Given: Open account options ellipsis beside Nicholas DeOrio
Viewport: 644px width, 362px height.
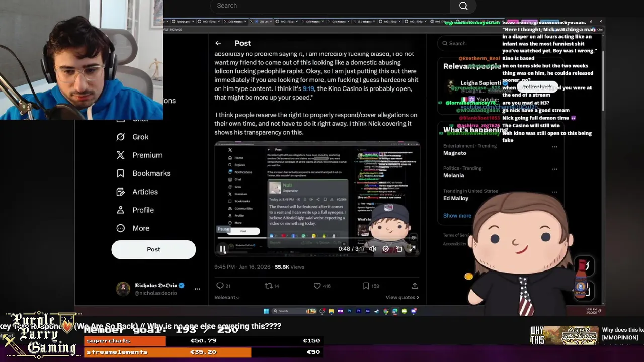Looking at the screenshot, I should tap(197, 289).
